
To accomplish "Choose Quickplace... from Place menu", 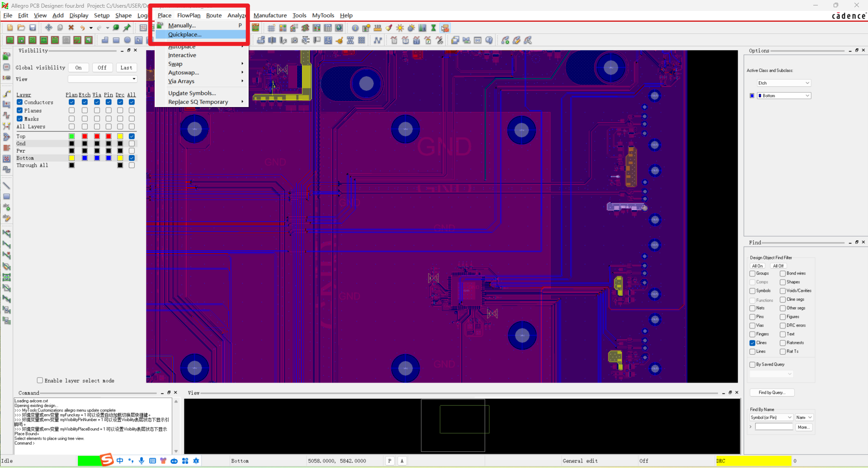I will (200, 34).
